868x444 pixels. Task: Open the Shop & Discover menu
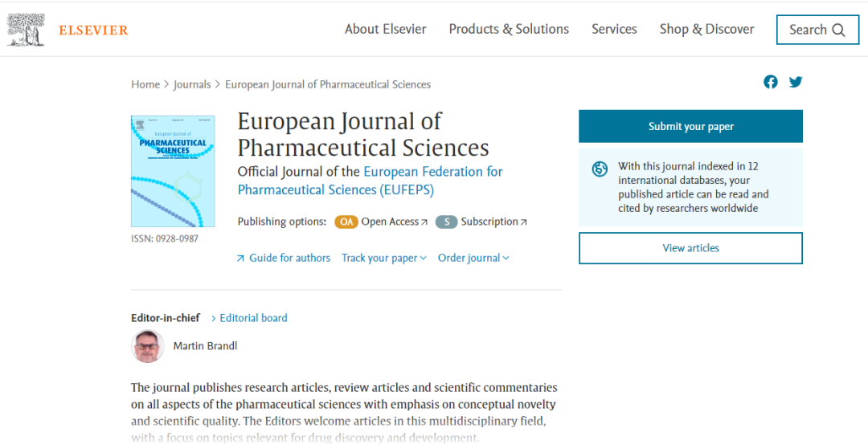tap(706, 29)
